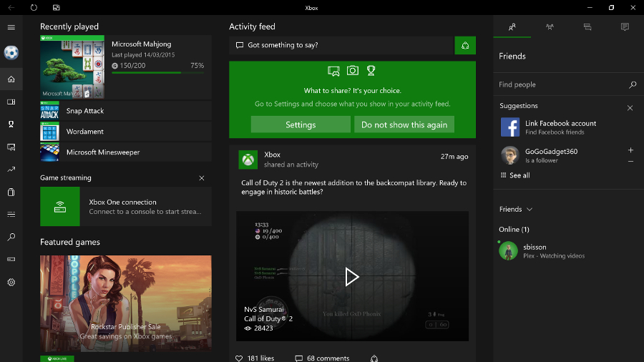Screen dimensions: 644x362
Task: Click Got something to say box
Action: (341, 45)
